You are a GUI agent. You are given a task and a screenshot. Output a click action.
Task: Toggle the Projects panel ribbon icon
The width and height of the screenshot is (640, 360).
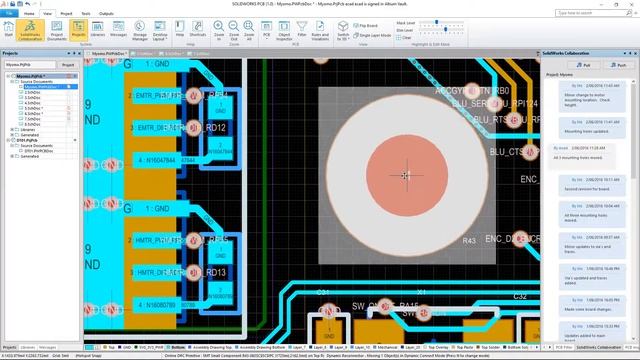tap(78, 30)
